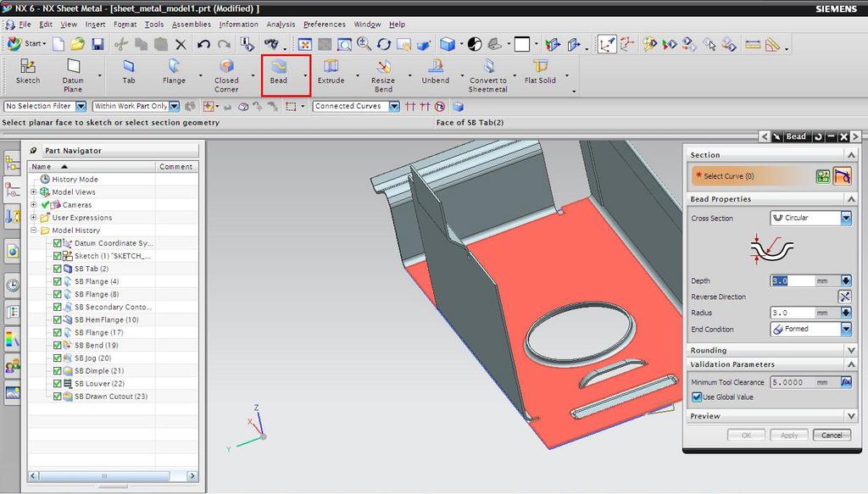This screenshot has height=494, width=868.
Task: Toggle Datum Coordinate System checkbox
Action: (x=57, y=243)
